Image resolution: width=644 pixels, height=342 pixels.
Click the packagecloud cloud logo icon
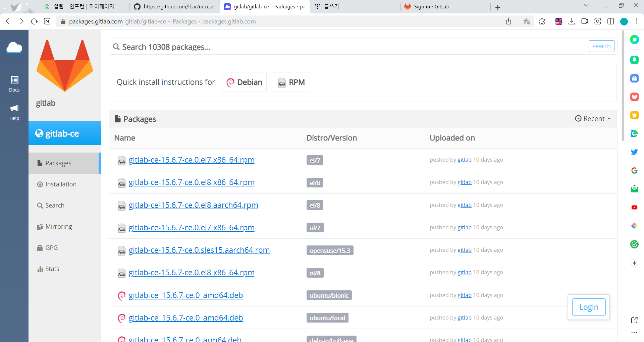coord(14,48)
